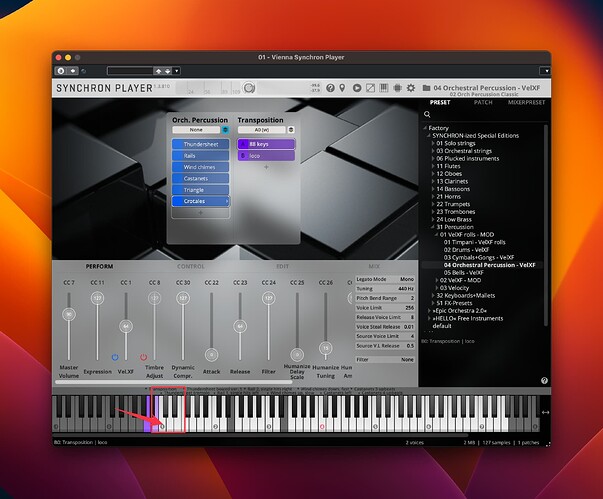Open the Orch. Percussion None dropdown
603x499 pixels.
click(x=196, y=130)
